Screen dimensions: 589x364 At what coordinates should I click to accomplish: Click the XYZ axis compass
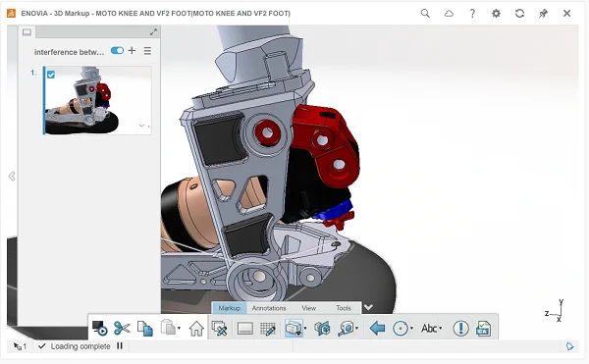pos(554,311)
